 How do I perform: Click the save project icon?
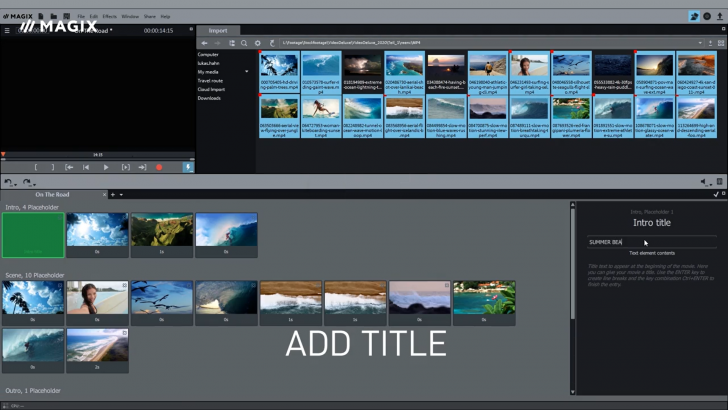pyautogui.click(x=66, y=16)
